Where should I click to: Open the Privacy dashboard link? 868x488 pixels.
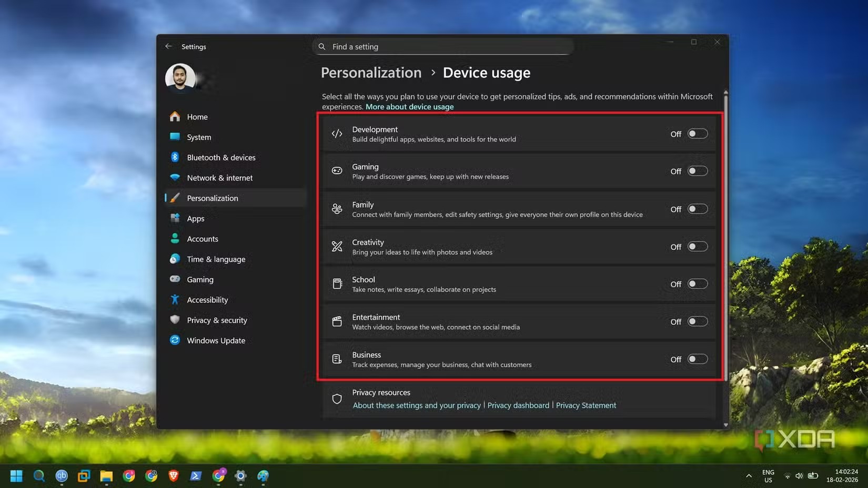[518, 405]
